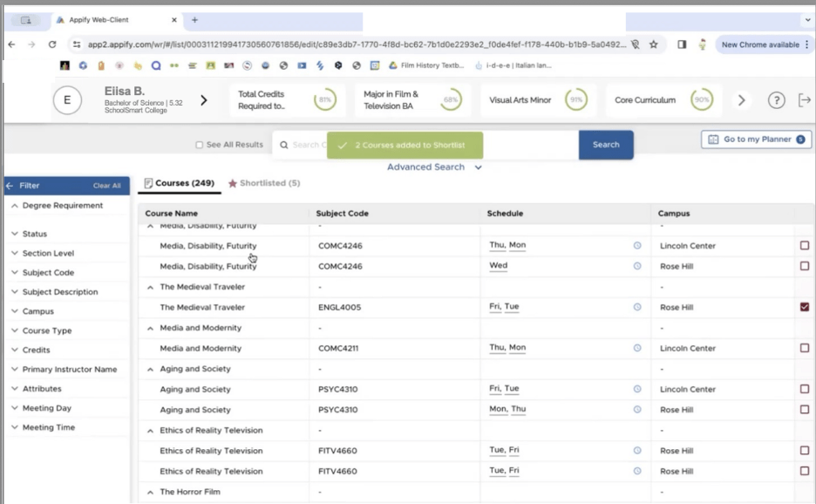
Task: Click the clock icon for The Medieval Traveler
Action: [x=636, y=307]
